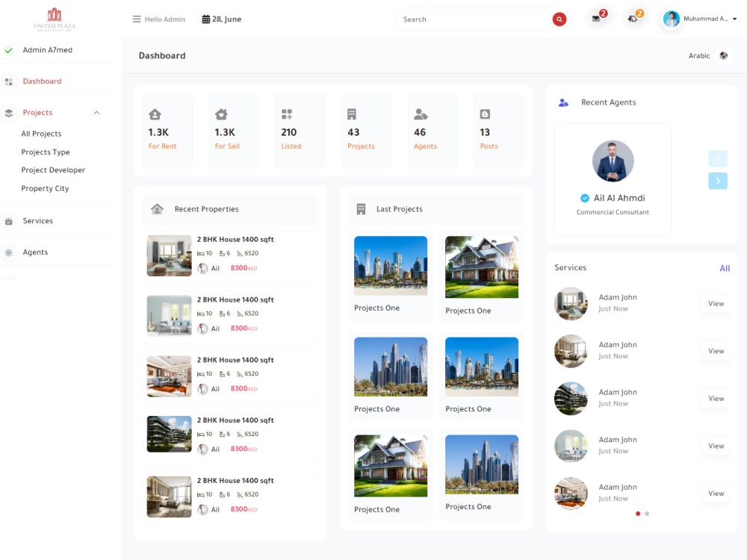
Task: Open Services in the sidebar
Action: point(37,221)
